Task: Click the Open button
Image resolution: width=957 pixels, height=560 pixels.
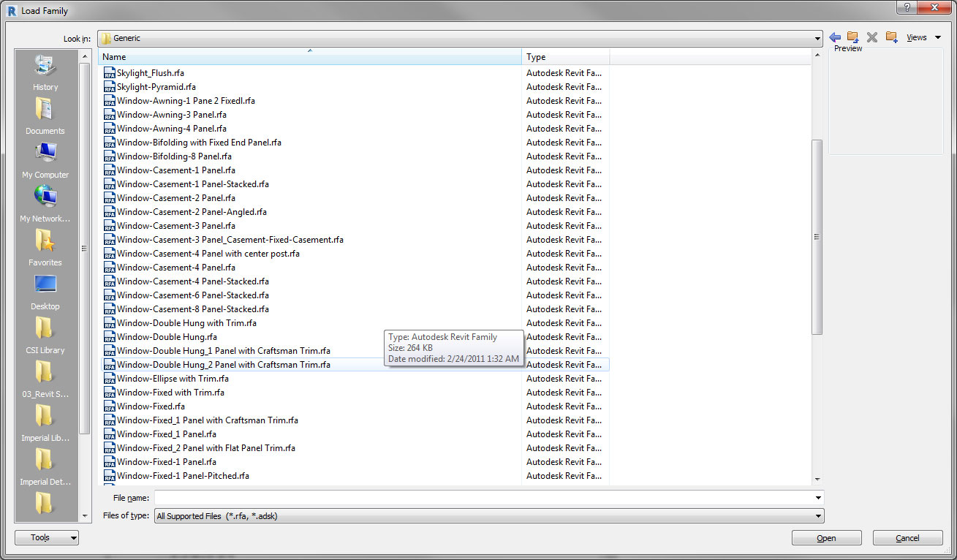Action: pos(826,538)
